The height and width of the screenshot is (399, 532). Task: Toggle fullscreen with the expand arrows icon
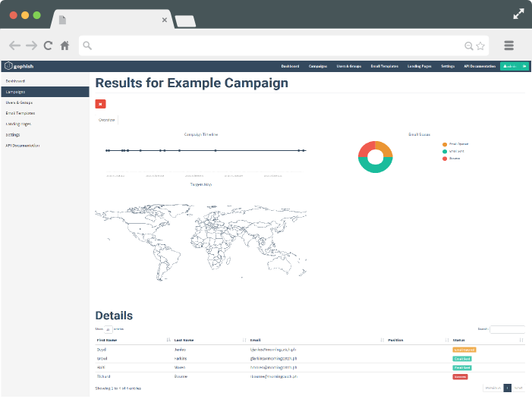(x=518, y=14)
